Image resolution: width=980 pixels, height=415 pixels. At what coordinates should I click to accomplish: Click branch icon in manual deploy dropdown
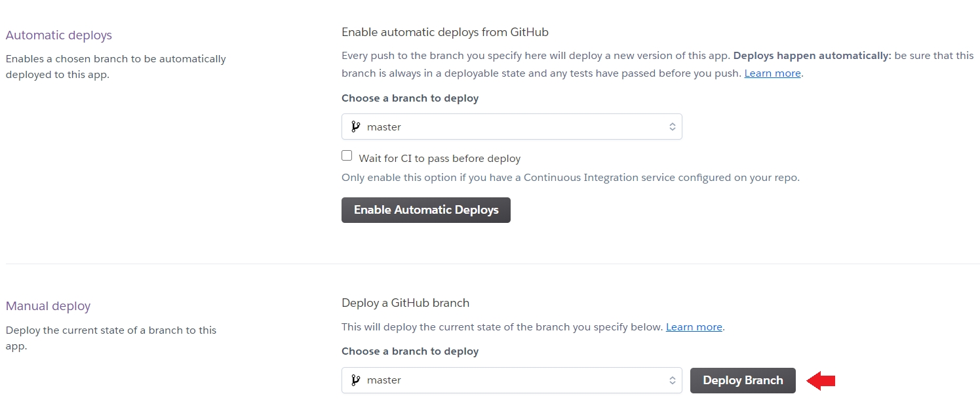(x=355, y=380)
